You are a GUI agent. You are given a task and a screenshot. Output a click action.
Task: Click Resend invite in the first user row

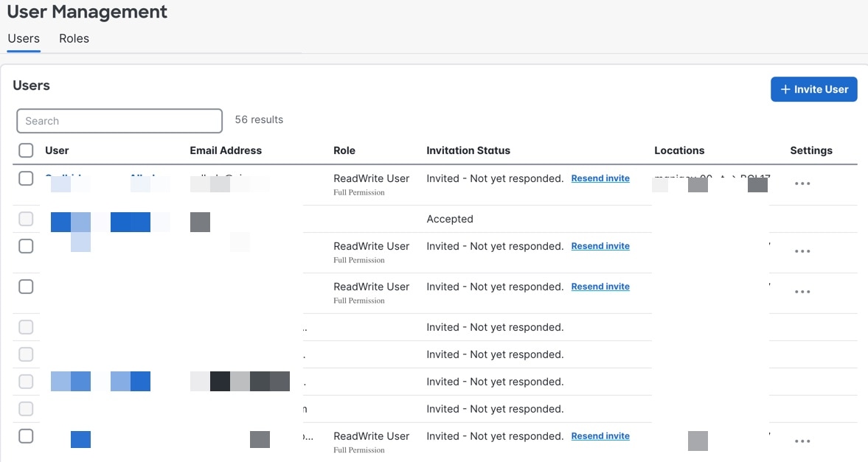point(600,178)
